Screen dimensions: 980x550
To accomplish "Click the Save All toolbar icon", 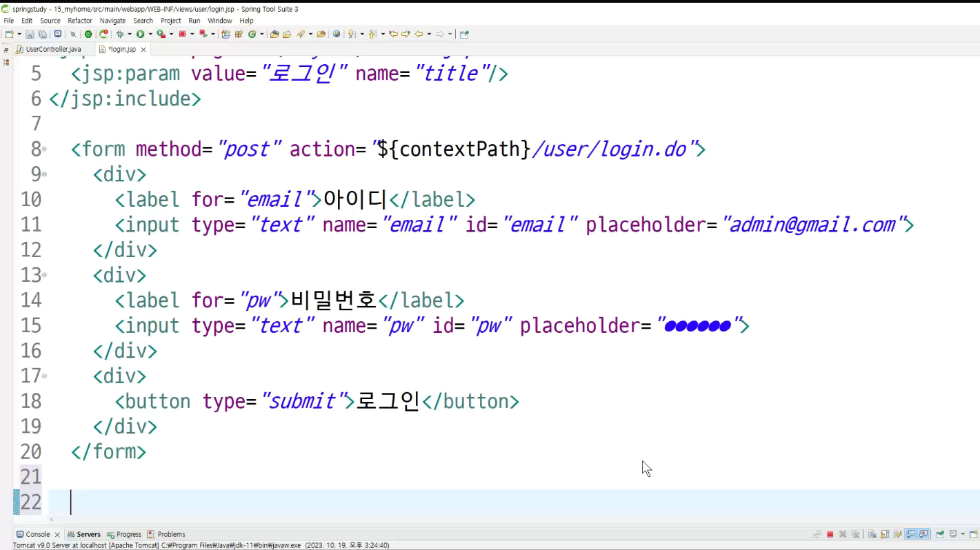I will tap(43, 34).
